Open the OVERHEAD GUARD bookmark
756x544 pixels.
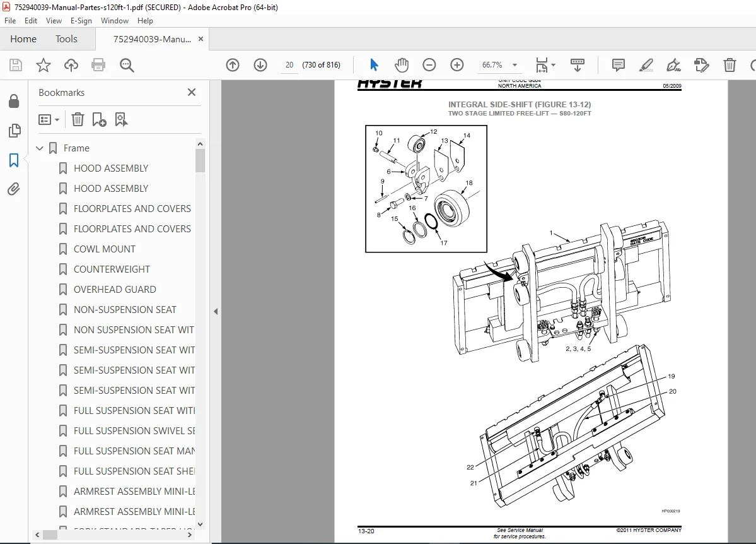point(115,290)
